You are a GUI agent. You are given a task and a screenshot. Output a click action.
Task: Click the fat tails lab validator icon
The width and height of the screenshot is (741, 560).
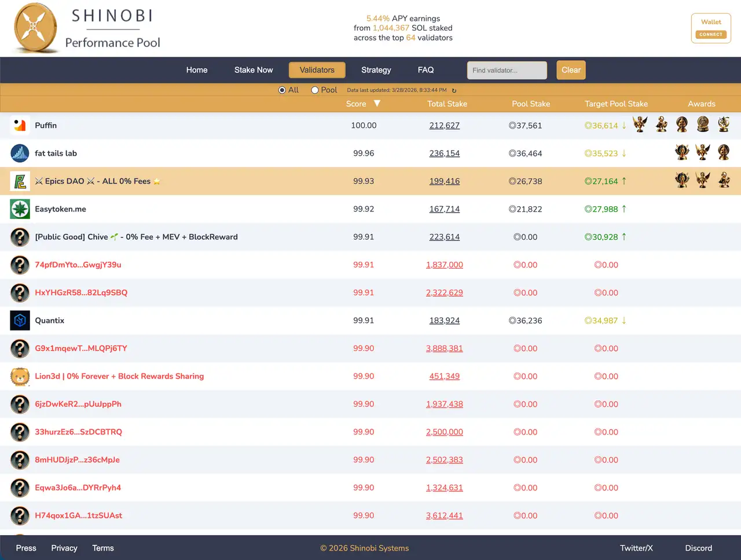point(20,153)
